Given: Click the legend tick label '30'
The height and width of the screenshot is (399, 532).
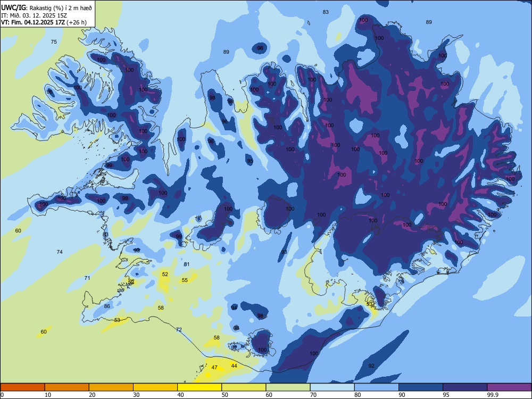Looking at the screenshot, I should click(x=136, y=395).
